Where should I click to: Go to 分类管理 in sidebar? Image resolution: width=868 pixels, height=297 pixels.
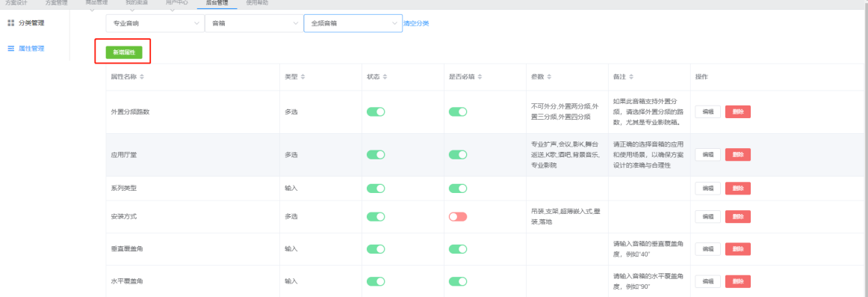click(x=31, y=23)
